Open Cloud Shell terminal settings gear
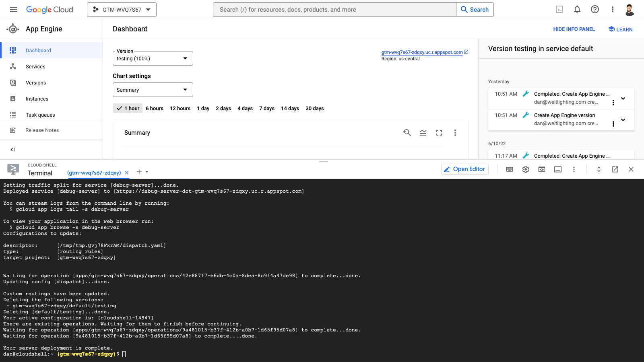The height and width of the screenshot is (362, 644). tap(526, 169)
